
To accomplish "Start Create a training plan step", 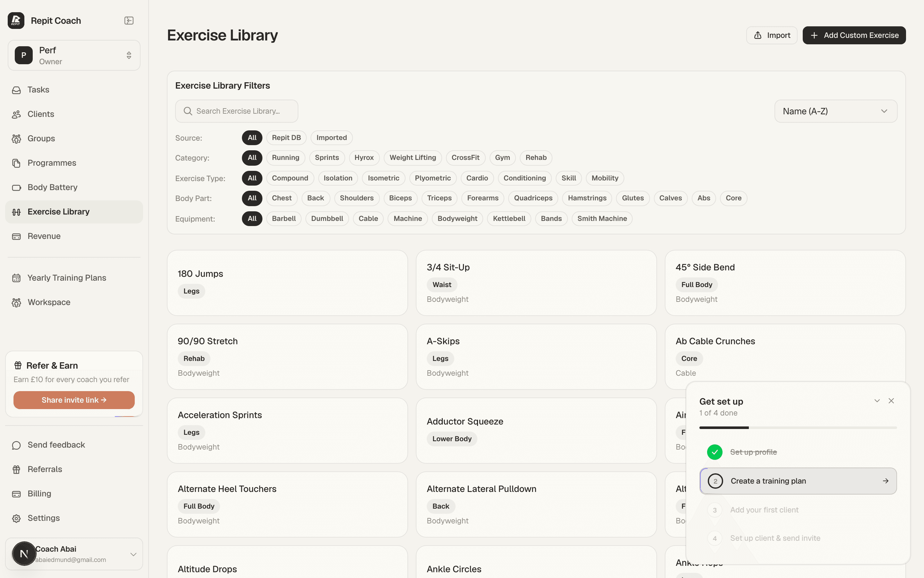I will [x=798, y=481].
